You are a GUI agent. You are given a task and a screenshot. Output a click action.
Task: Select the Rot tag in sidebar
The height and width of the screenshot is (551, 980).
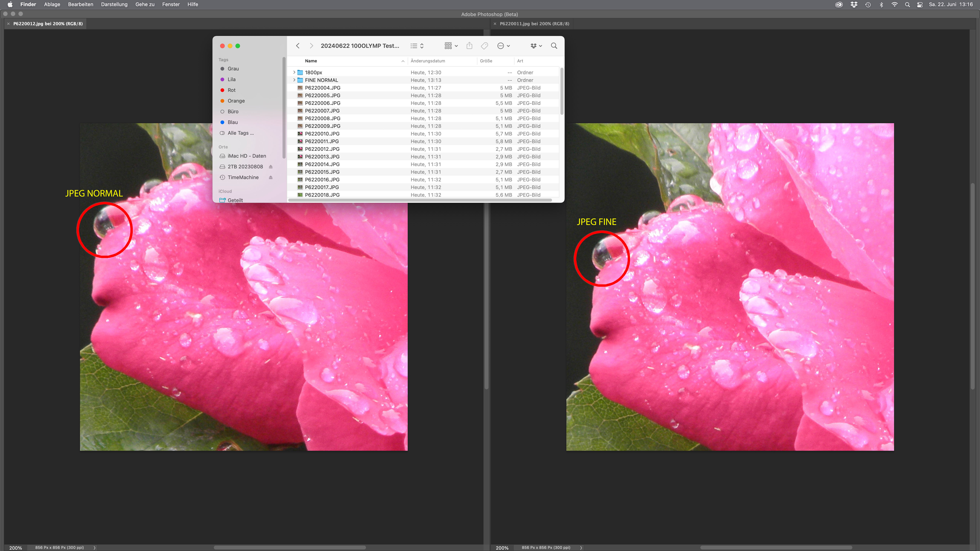click(x=231, y=90)
